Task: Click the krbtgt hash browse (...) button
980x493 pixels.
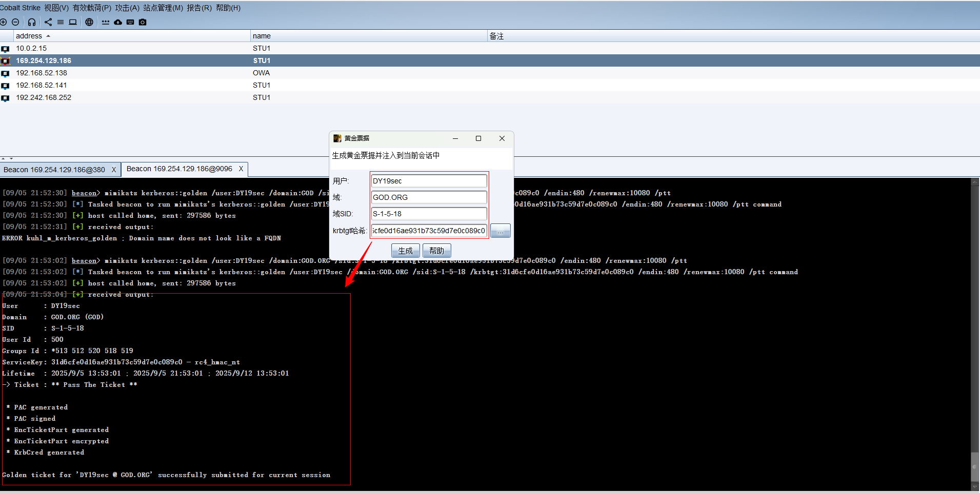Action: pos(501,231)
